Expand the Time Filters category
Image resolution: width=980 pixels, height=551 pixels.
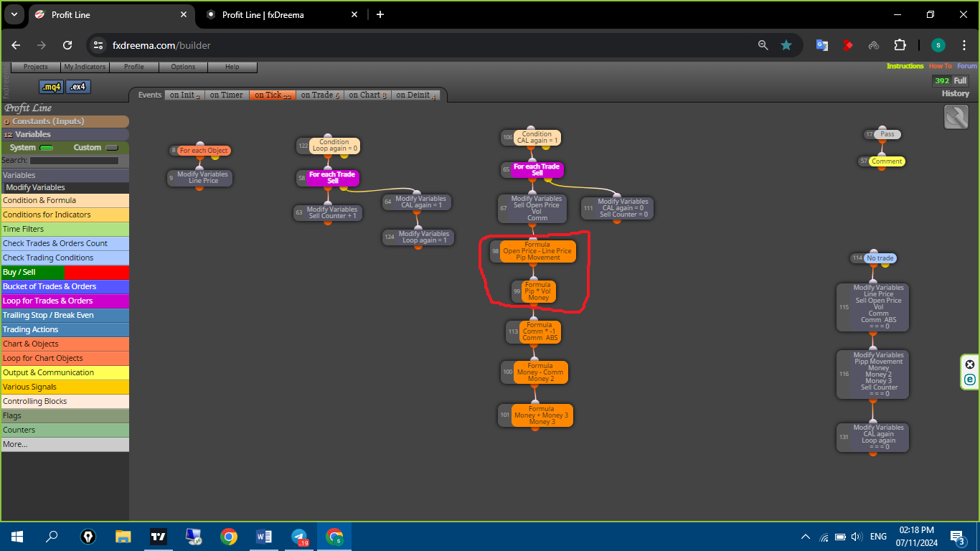click(65, 229)
